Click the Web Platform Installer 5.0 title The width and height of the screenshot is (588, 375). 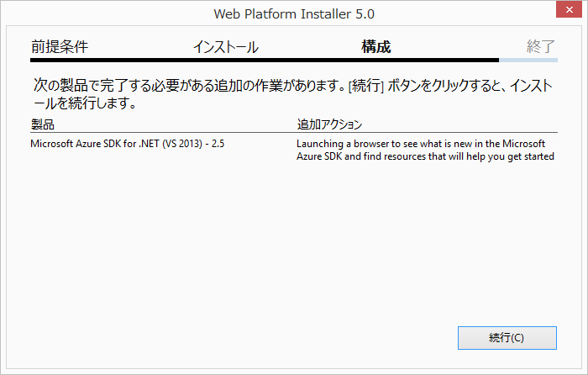[294, 14]
